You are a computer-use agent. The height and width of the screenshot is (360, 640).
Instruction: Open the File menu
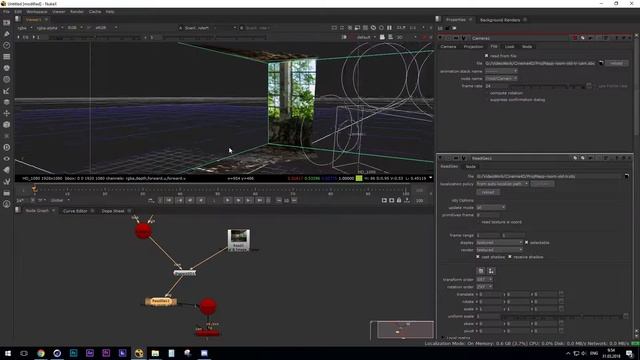click(6, 12)
